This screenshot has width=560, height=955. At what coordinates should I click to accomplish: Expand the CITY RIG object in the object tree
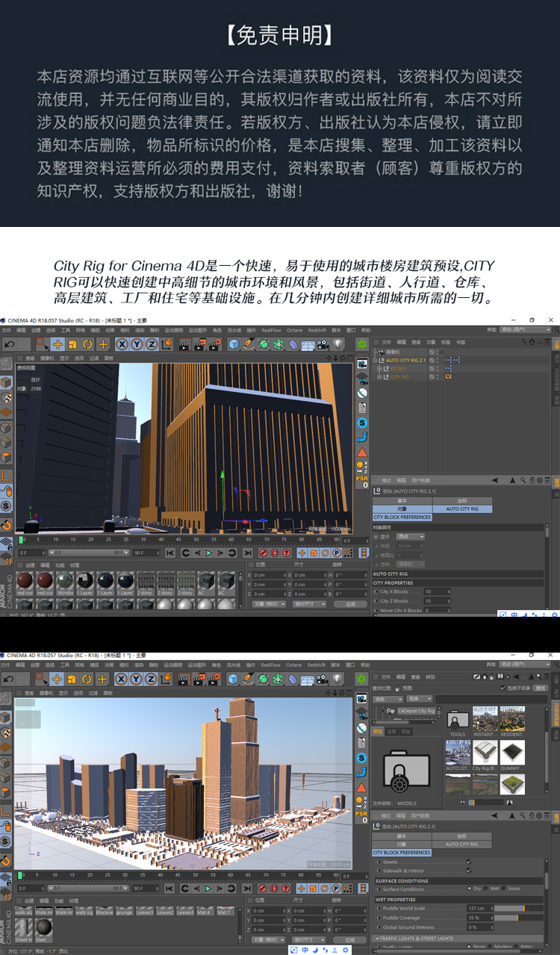379,376
